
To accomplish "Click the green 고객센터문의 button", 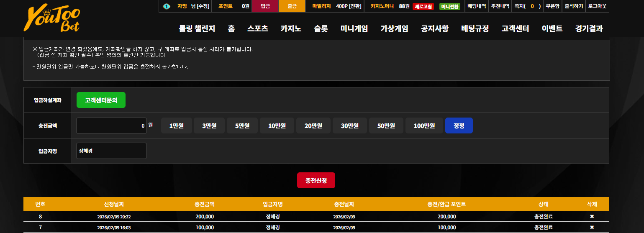I will tap(101, 100).
